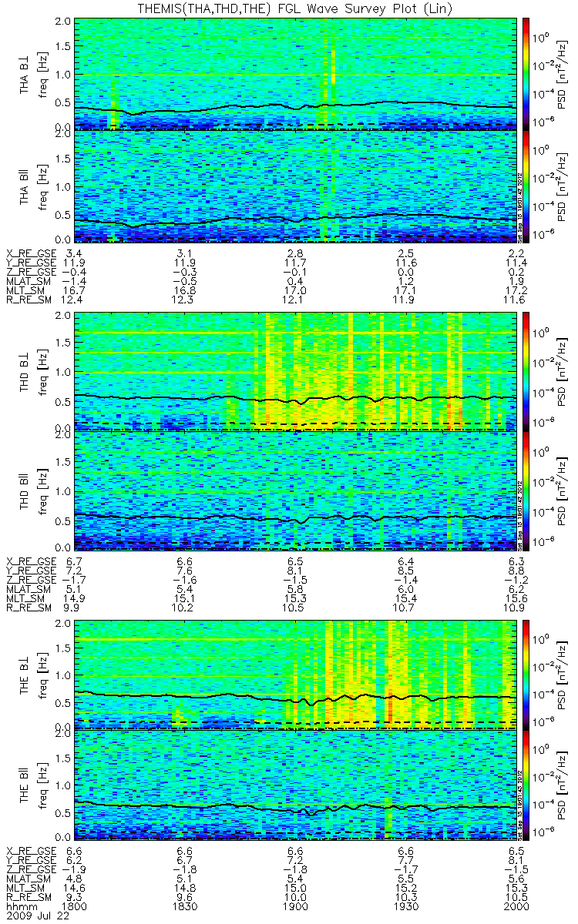Click the PSD color bar beside THE B-perpendicular

[527, 674]
